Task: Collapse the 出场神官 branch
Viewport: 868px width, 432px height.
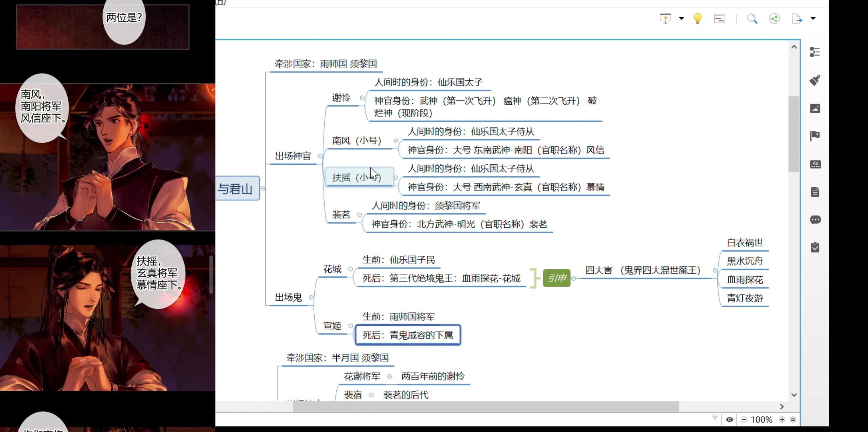Action: (x=320, y=156)
